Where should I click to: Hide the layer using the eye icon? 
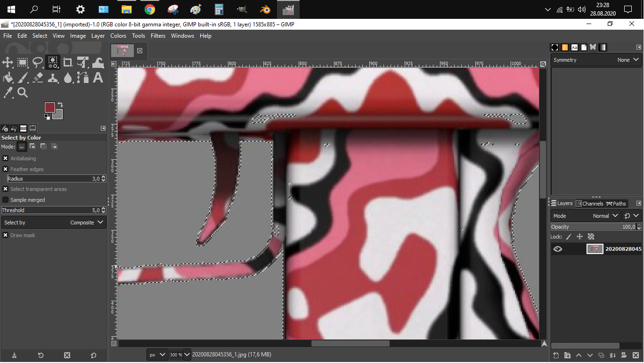(558, 249)
